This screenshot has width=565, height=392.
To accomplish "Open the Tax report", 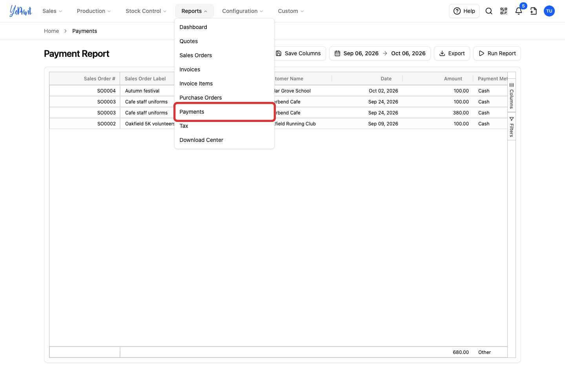I will pos(224,126).
